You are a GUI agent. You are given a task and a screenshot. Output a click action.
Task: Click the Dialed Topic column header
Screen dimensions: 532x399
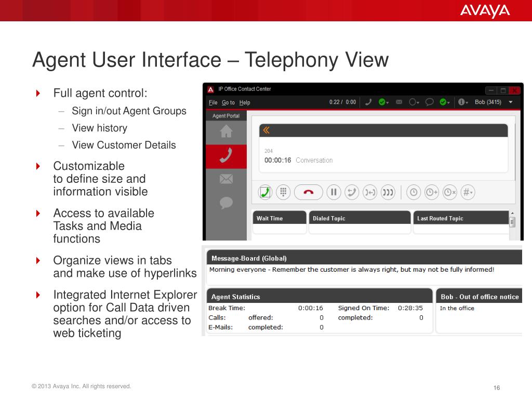point(360,218)
